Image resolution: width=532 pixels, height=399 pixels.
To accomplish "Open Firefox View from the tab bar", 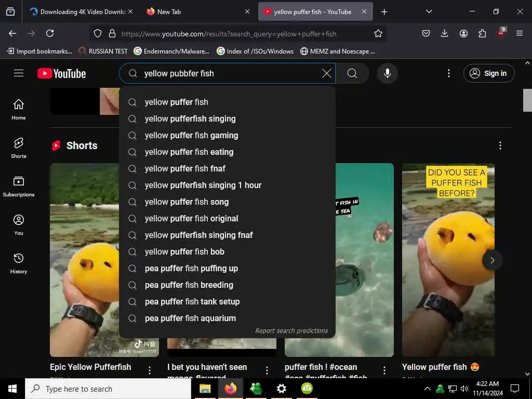I will coord(10,11).
